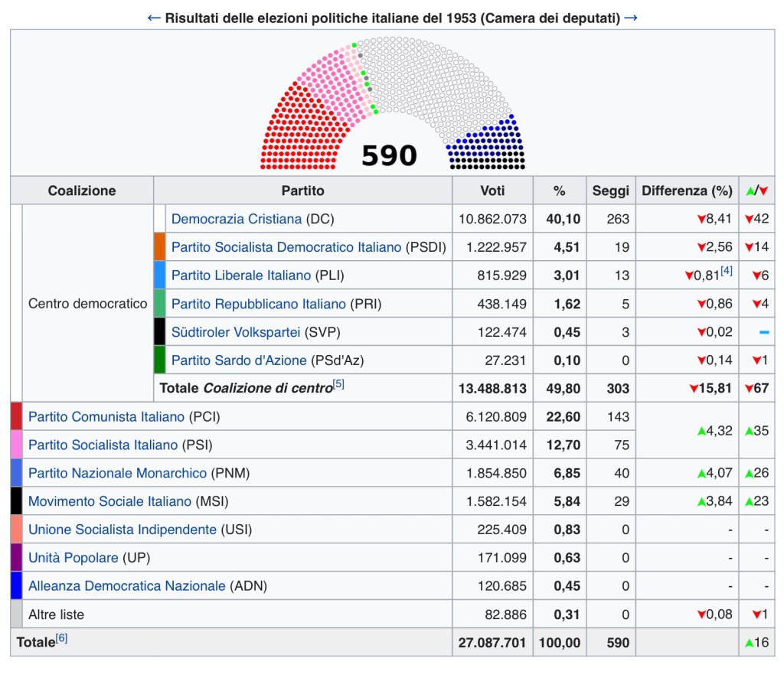Click the parliament seats diagram image
This screenshot has height=678, width=784.
coord(393,103)
